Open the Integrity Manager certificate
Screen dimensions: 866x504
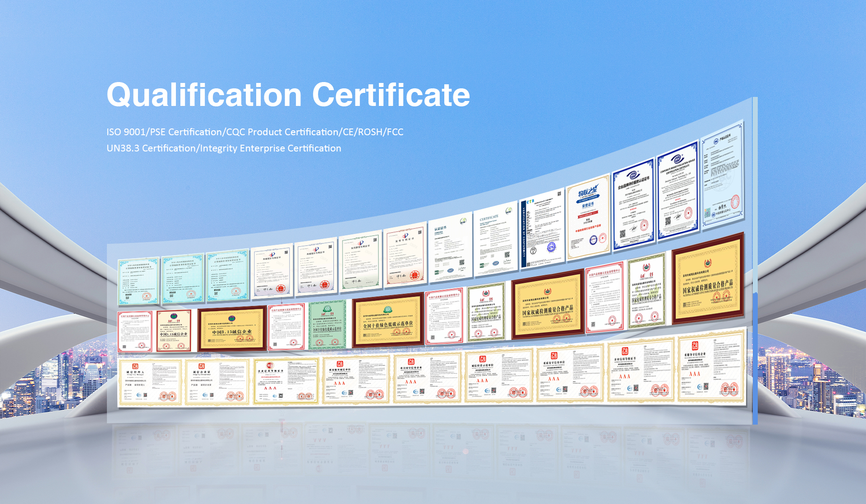[x=150, y=382]
